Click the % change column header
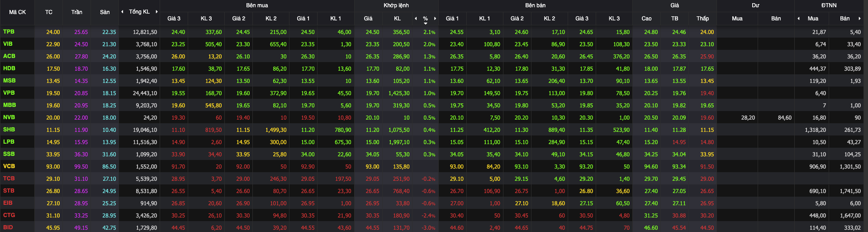The width and height of the screenshot is (868, 232). coord(425,19)
